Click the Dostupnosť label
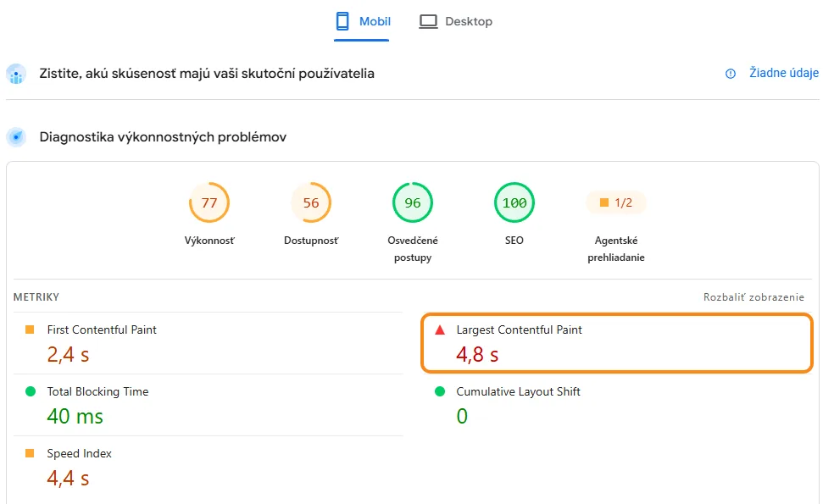Screen dimensions: 823x504 pyautogui.click(x=311, y=241)
